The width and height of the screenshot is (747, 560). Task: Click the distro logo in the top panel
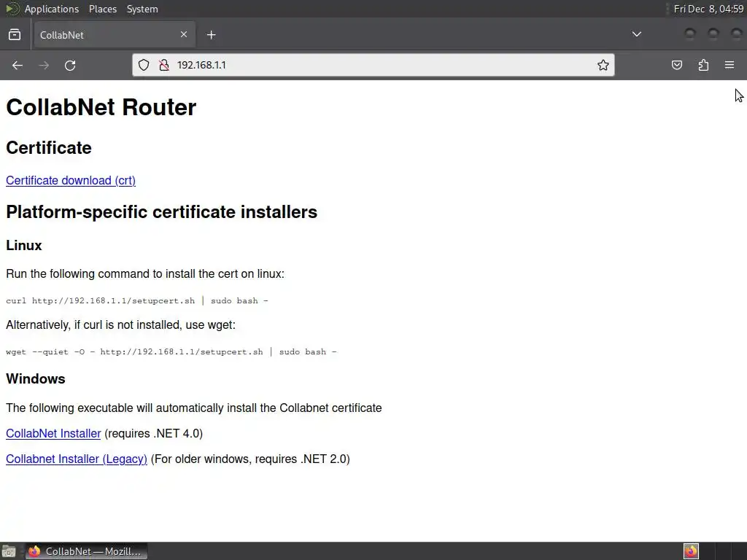click(12, 9)
